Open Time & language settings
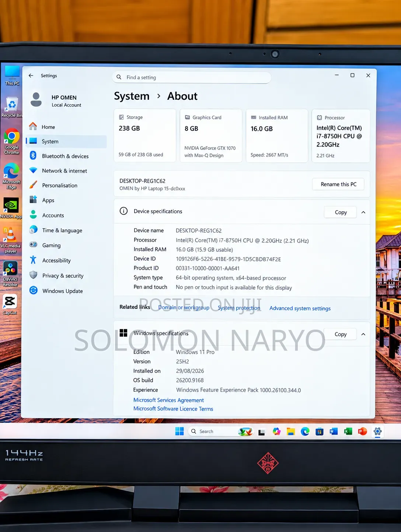The image size is (401, 532). pyautogui.click(x=66, y=230)
